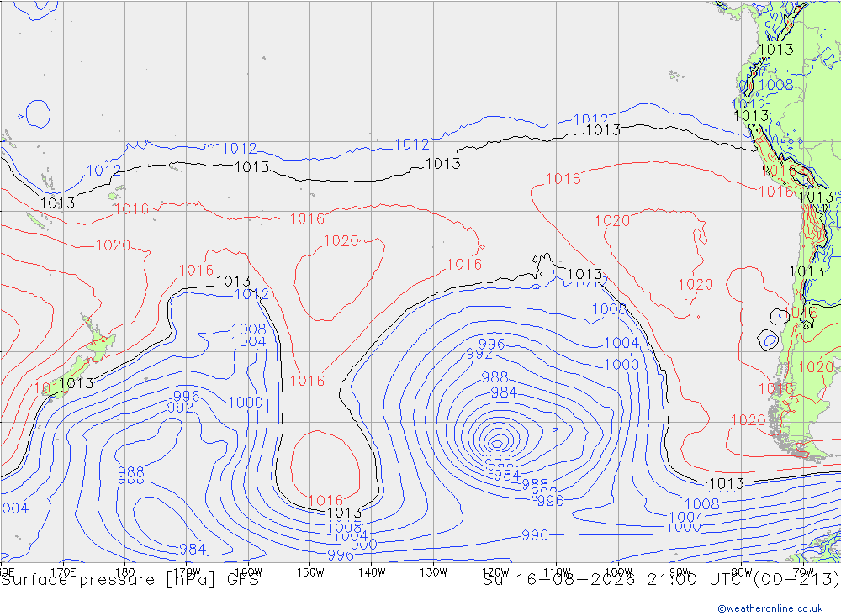
Task: Click the 100W longitude axis label
Action: 618,572
